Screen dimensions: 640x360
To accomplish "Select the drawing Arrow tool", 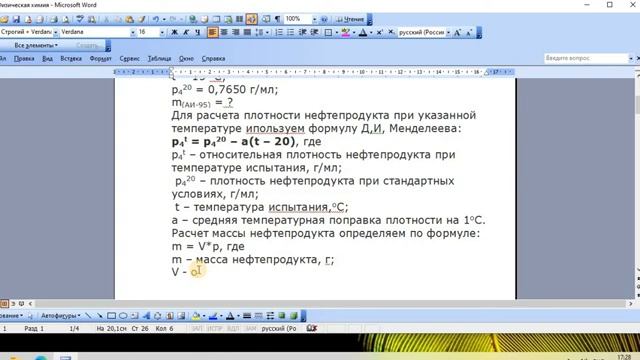I will [100, 316].
